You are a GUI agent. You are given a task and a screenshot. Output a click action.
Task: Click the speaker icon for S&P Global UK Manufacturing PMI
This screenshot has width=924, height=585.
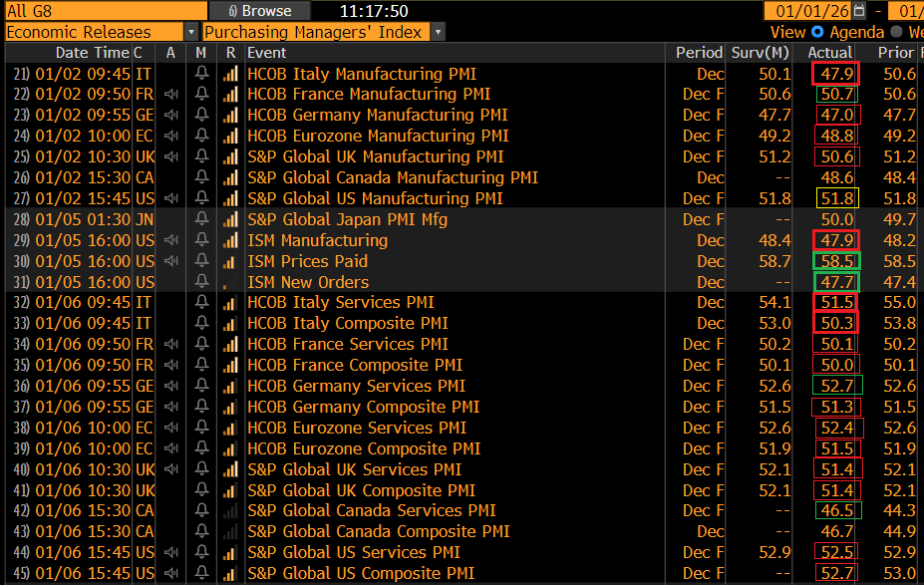[x=170, y=156]
